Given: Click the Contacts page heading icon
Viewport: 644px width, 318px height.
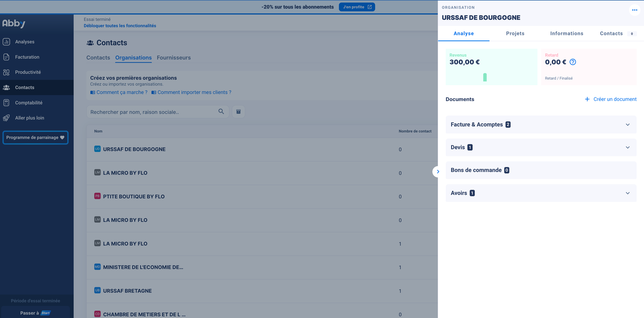Looking at the screenshot, I should coord(90,43).
